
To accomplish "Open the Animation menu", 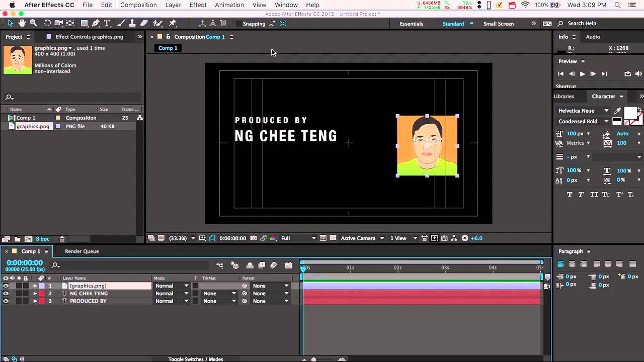I will coord(229,5).
